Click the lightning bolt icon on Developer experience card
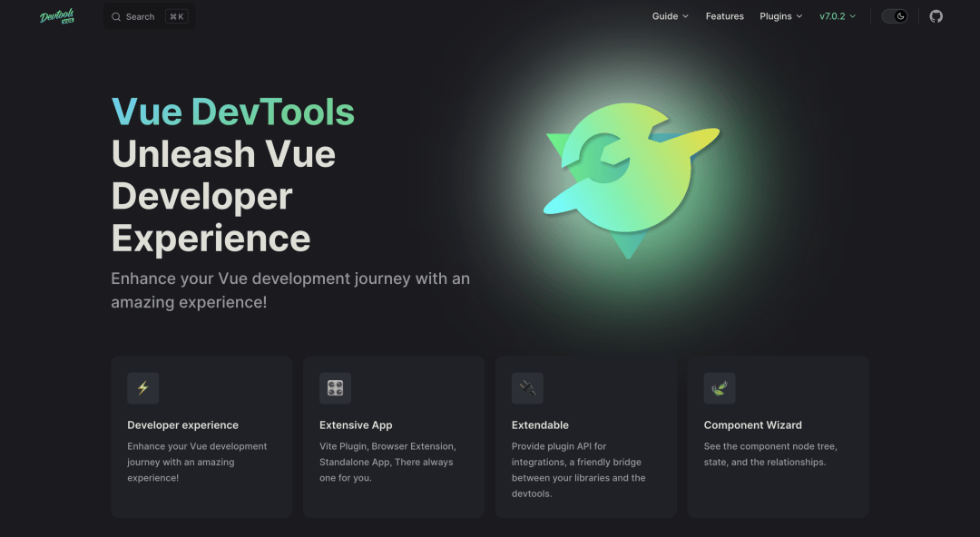Screen dimensions: 980x537 [x=142, y=388]
